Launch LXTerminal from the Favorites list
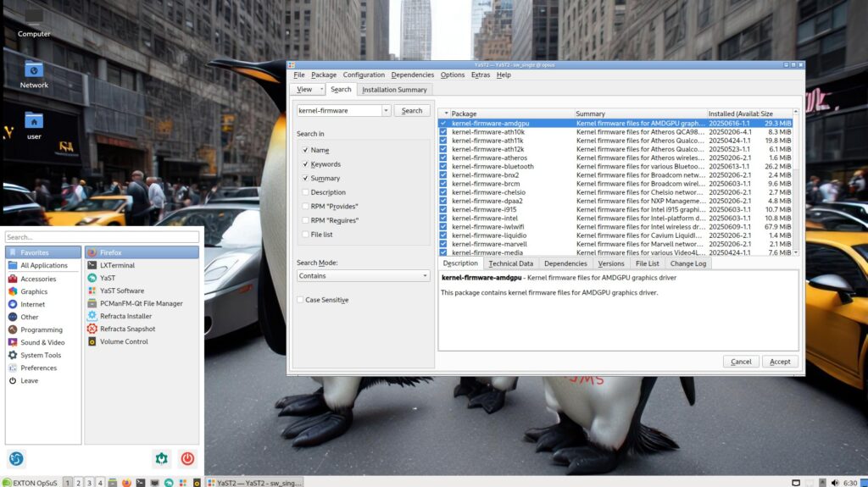Image resolution: width=868 pixels, height=487 pixels. coord(142,265)
